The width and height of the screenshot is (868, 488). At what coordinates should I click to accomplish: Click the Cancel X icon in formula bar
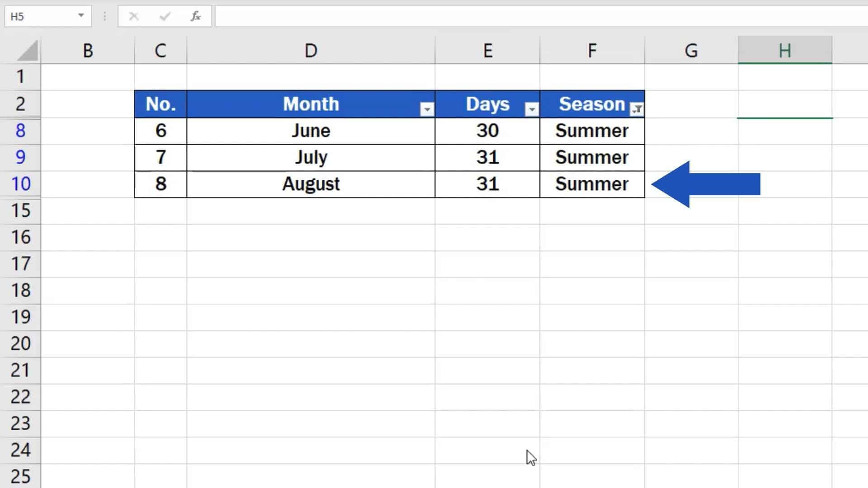tap(133, 17)
